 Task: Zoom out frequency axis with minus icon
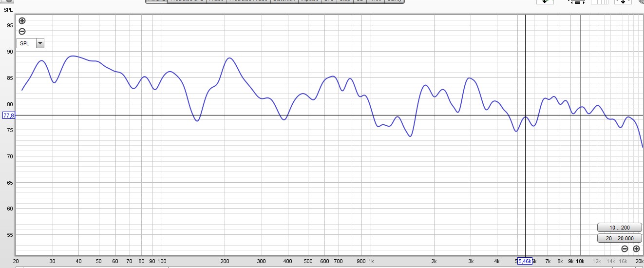625,249
